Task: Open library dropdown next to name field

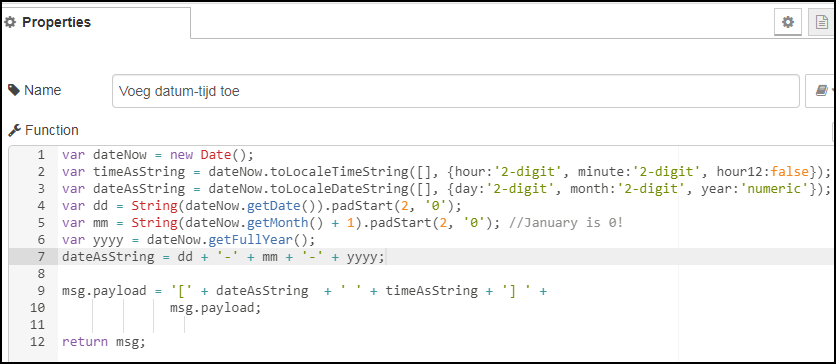Action: point(820,91)
